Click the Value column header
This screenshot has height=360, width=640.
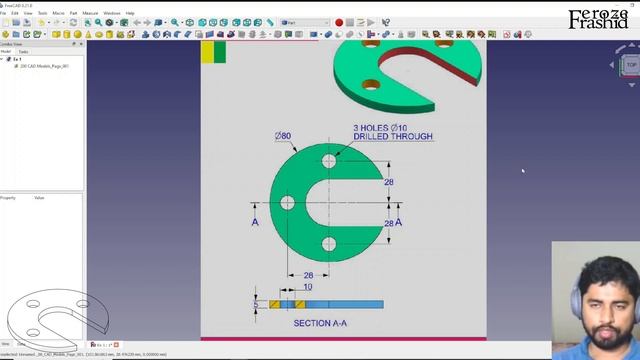point(39,198)
